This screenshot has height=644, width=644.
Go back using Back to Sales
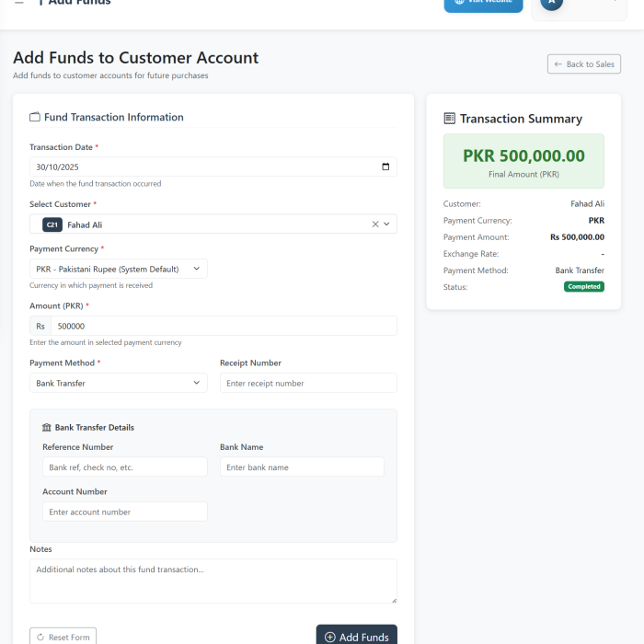coord(584,64)
